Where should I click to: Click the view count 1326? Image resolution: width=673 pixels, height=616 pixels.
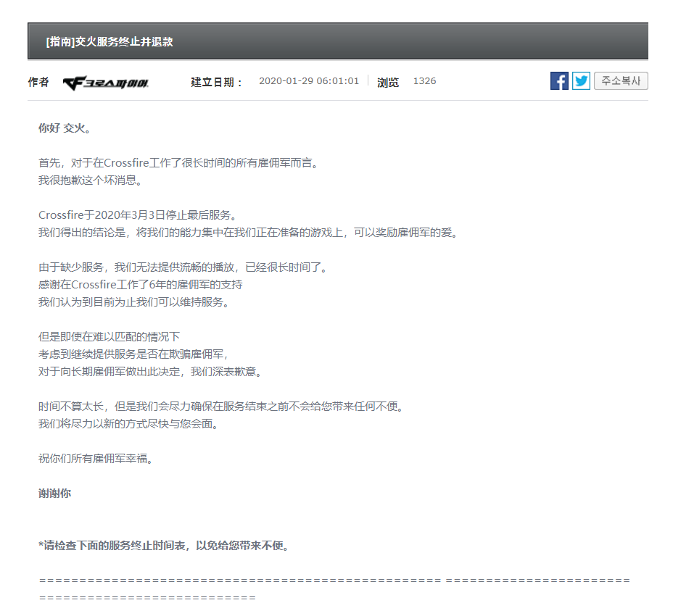(x=424, y=81)
